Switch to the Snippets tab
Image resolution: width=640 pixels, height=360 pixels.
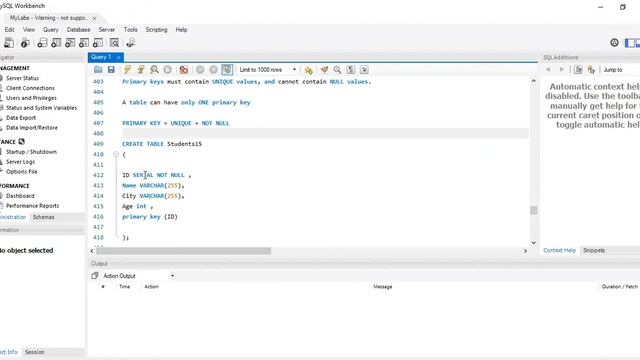594,250
